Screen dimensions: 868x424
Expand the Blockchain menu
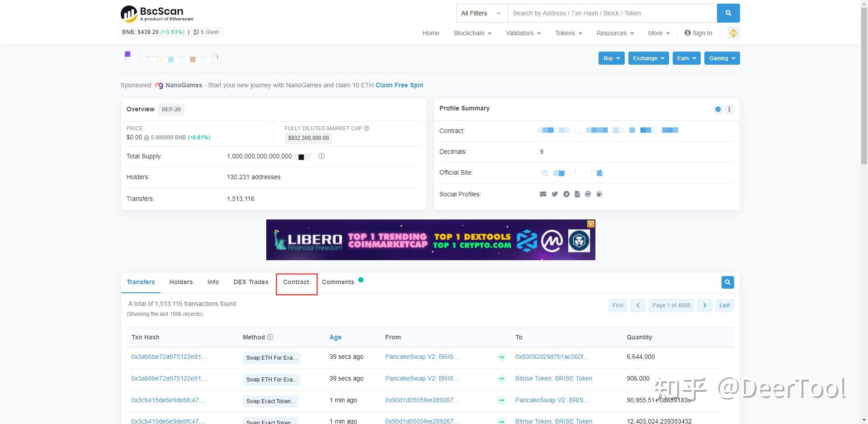coord(472,33)
